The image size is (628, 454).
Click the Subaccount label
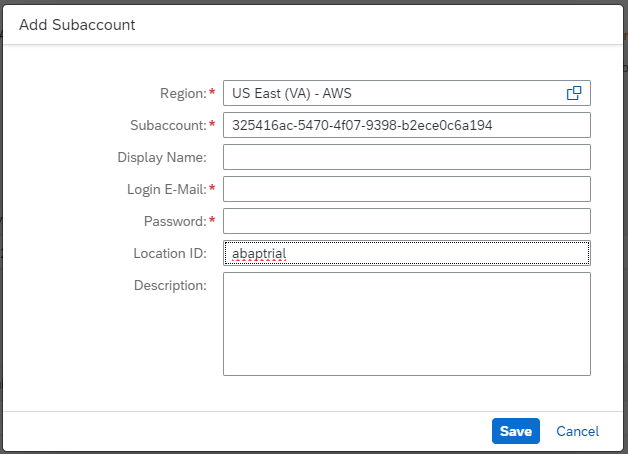[167, 125]
